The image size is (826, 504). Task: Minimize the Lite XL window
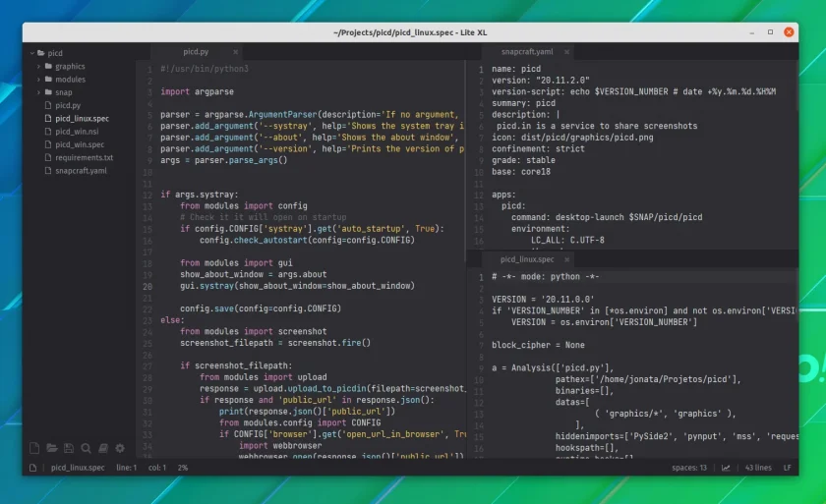coord(751,32)
